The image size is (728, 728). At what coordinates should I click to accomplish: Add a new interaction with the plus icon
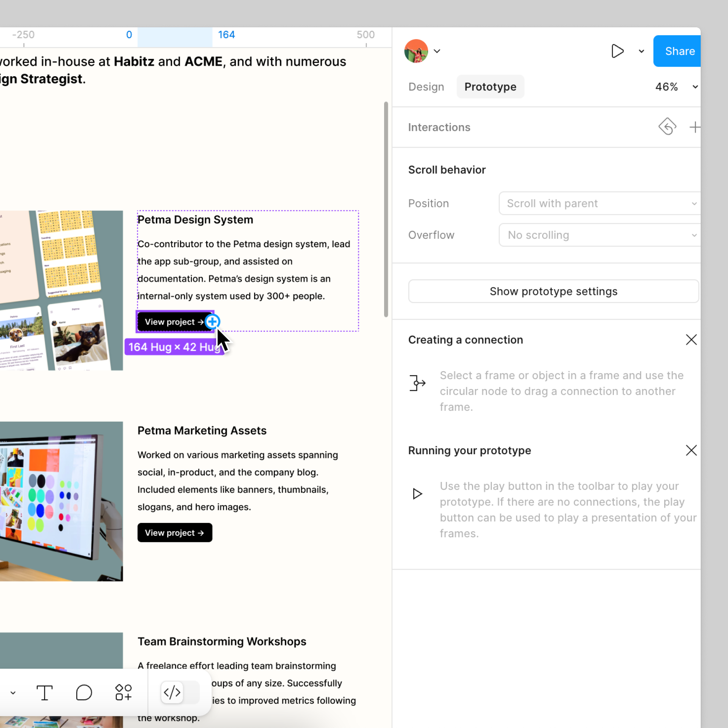pyautogui.click(x=695, y=127)
